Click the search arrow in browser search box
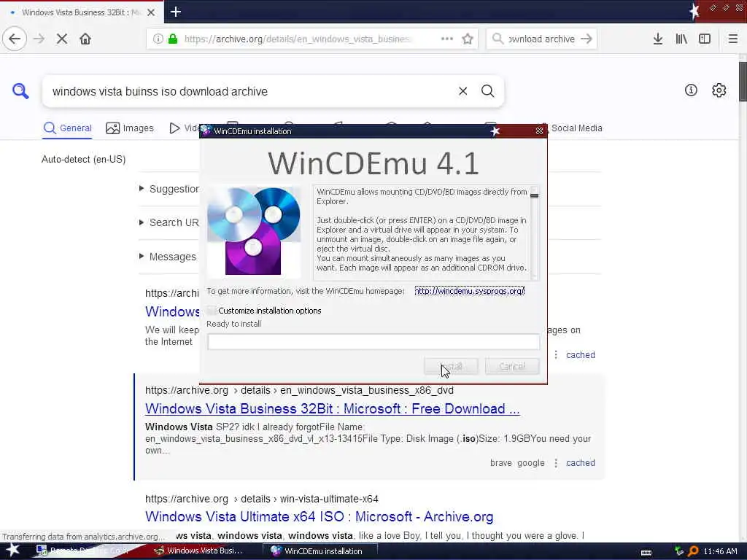This screenshot has height=560, width=747. click(x=587, y=39)
